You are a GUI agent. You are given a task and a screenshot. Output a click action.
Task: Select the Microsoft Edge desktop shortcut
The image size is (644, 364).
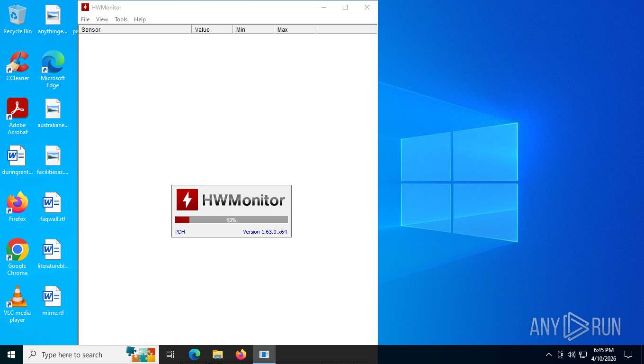coord(53,69)
